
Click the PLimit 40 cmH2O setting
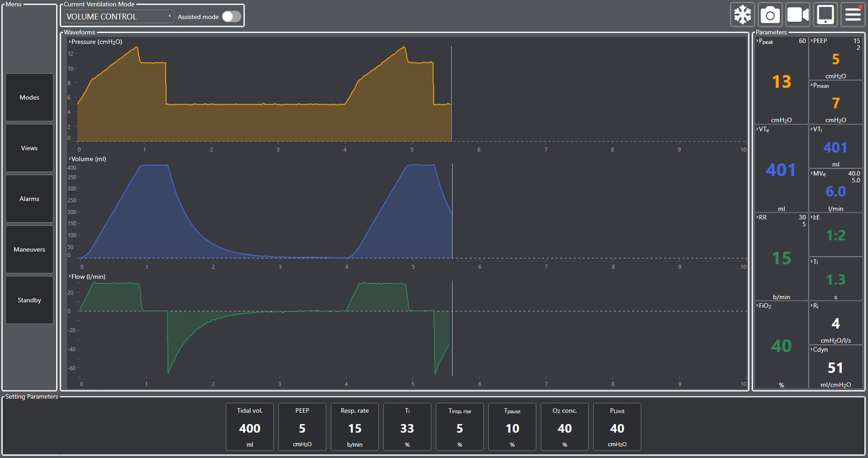[617, 427]
